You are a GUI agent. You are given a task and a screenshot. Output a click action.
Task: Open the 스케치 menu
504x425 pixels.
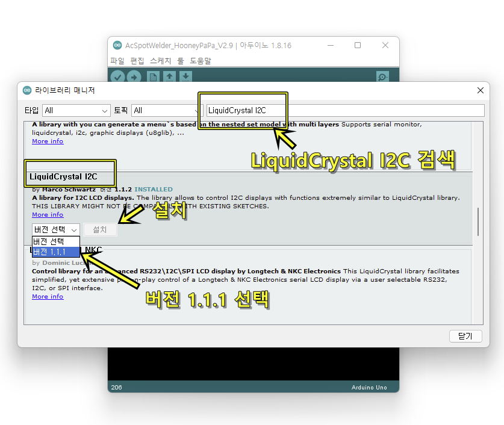[161, 61]
